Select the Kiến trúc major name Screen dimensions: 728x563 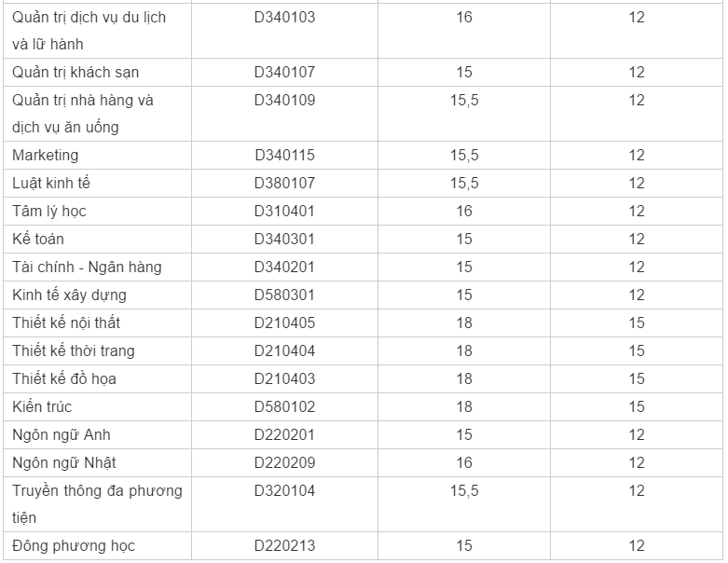pos(42,407)
